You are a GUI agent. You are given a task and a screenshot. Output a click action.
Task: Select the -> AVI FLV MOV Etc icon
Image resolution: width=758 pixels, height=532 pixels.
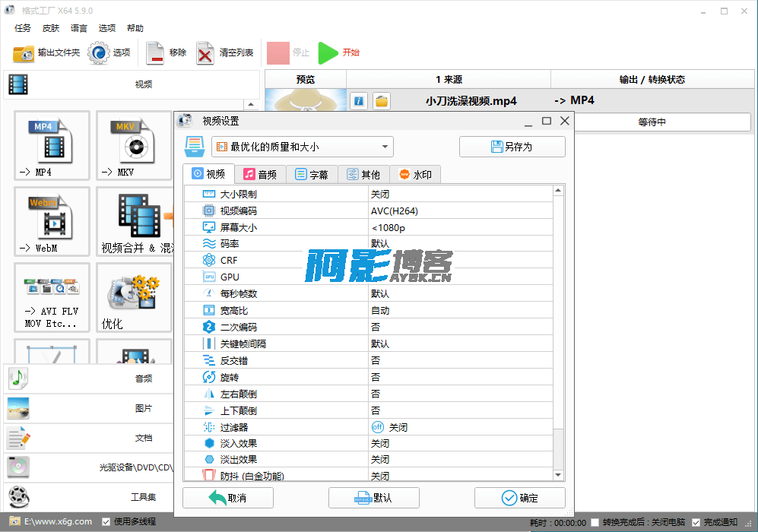click(x=52, y=297)
